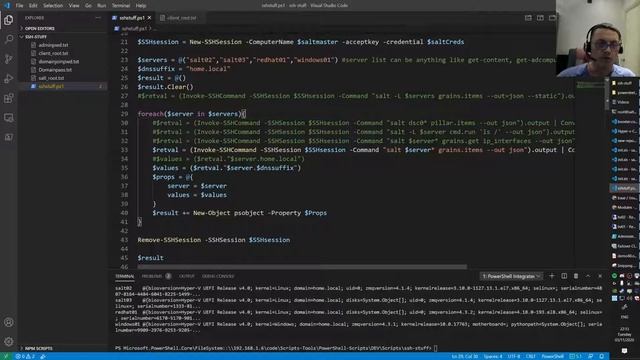This screenshot has width=640, height=360.
Task: Open notifications bell in status bar
Action: click(x=602, y=356)
